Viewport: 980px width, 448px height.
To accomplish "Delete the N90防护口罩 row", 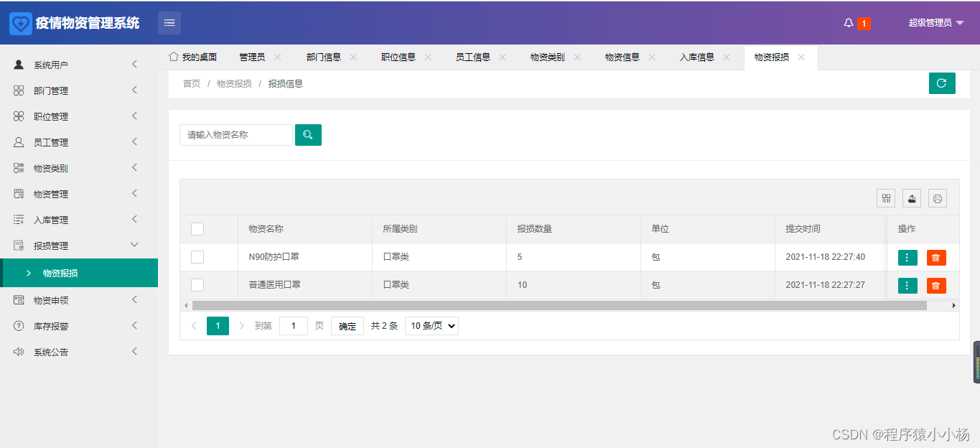I will [x=936, y=258].
